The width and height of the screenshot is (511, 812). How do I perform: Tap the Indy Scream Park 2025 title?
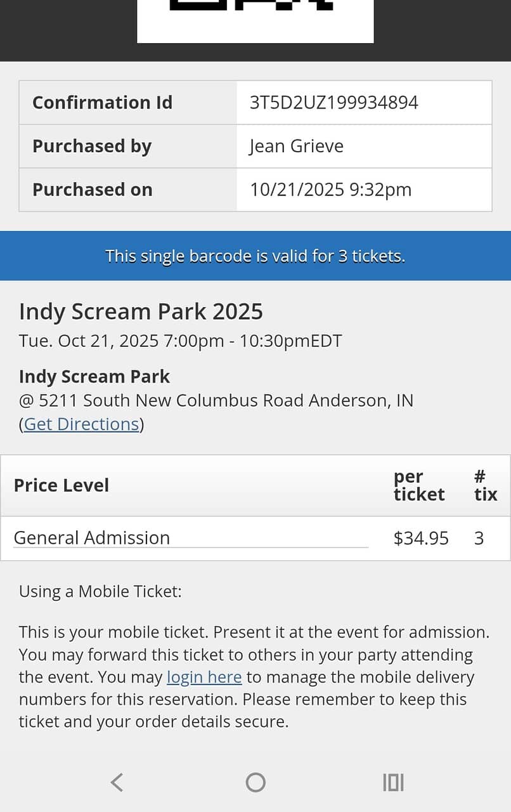coord(141,311)
